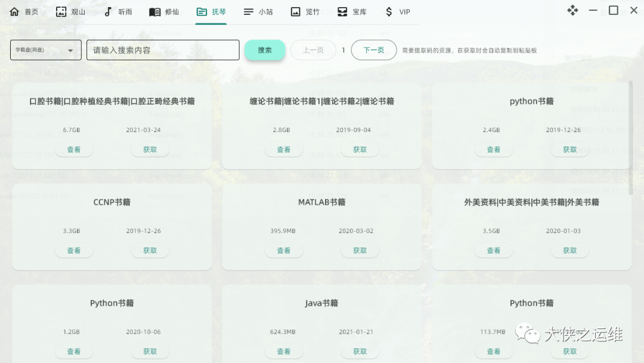
Task: Focus the 请输入搜索内容 search field
Action: click(x=163, y=50)
